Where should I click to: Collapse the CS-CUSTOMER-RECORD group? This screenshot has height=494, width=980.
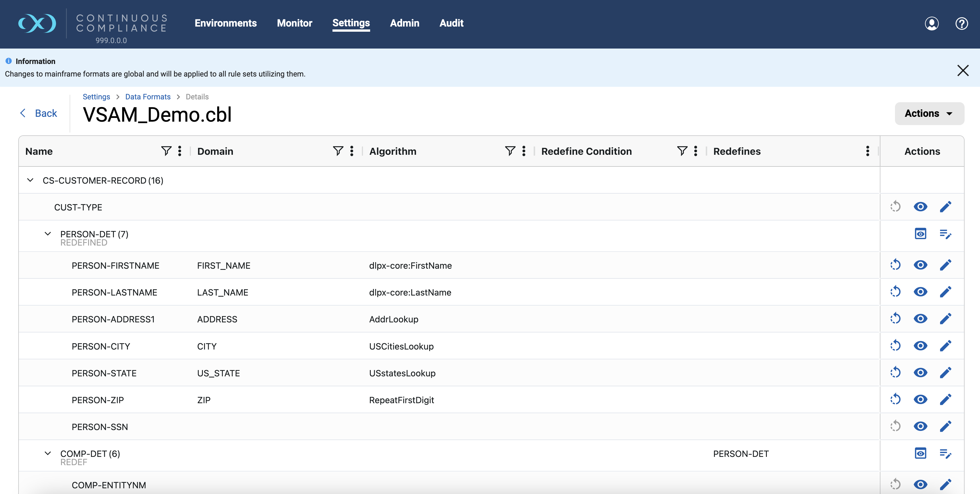(31, 180)
